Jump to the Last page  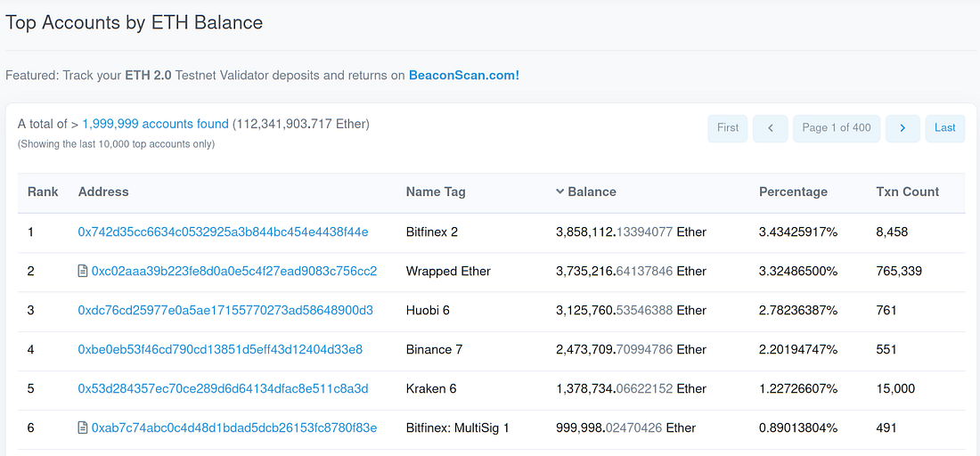click(x=945, y=128)
